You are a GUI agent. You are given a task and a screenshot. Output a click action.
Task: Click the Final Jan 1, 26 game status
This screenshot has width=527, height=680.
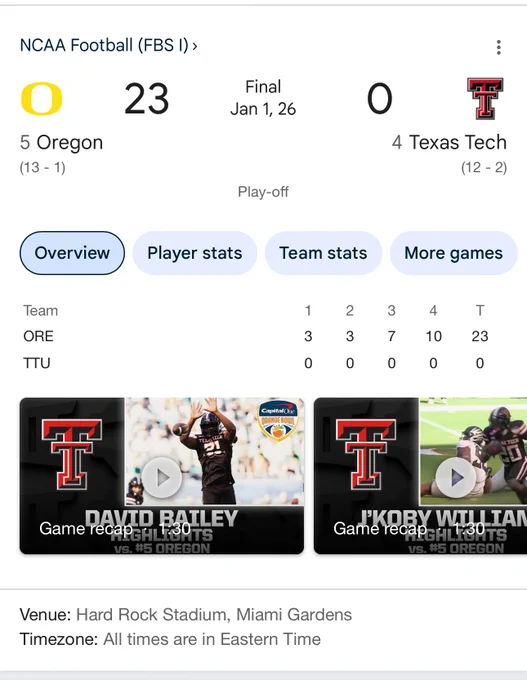click(263, 98)
